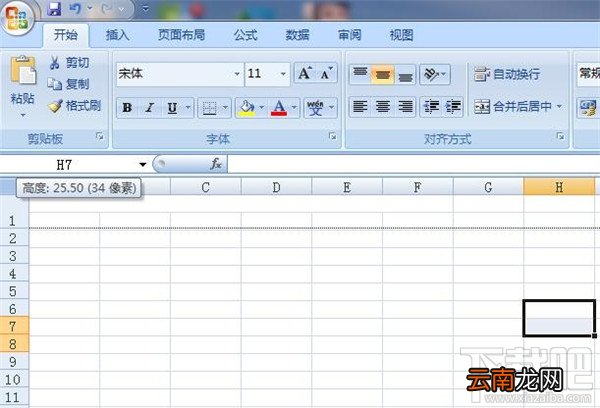Go to the 审阅 tab

[x=349, y=35]
